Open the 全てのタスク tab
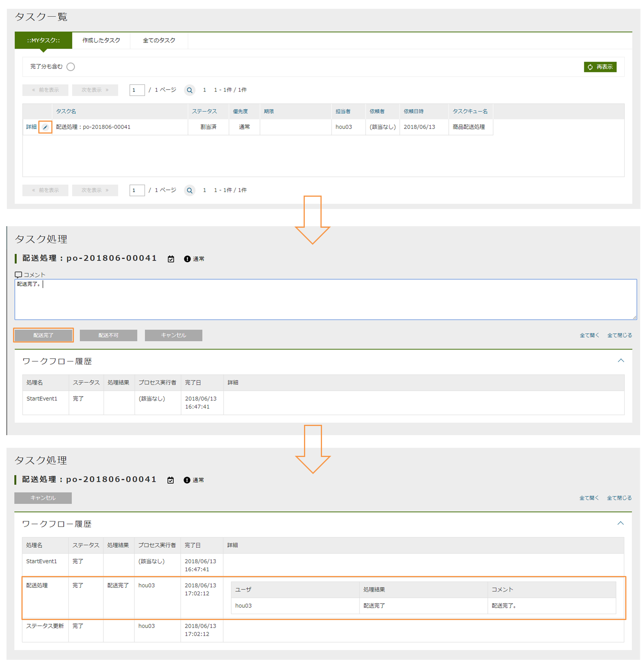 pyautogui.click(x=159, y=41)
